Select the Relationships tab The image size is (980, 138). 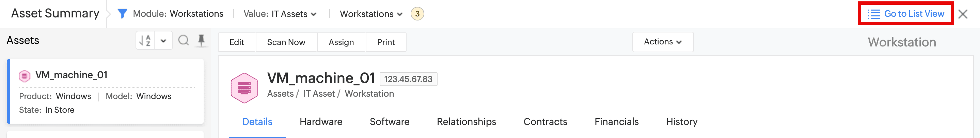(x=466, y=122)
